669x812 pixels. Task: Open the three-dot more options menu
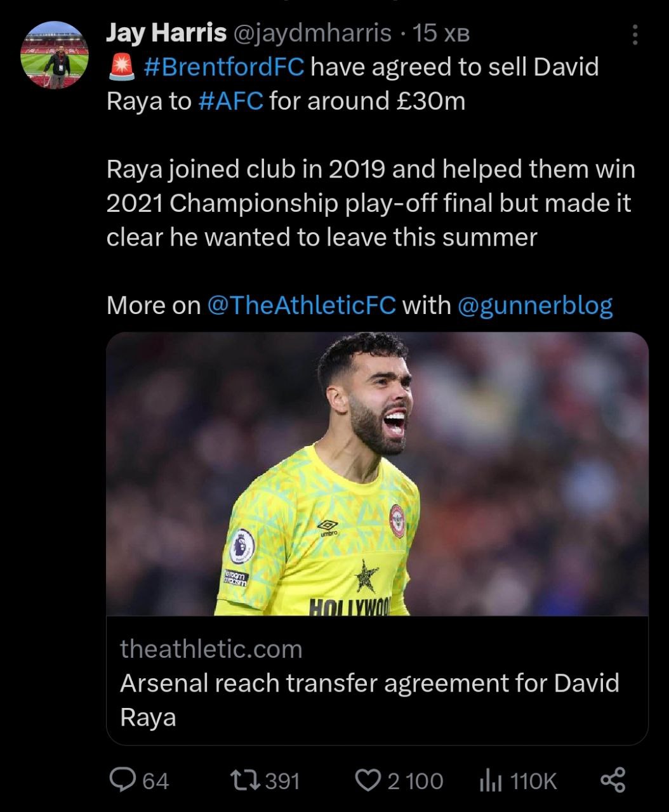(x=634, y=35)
